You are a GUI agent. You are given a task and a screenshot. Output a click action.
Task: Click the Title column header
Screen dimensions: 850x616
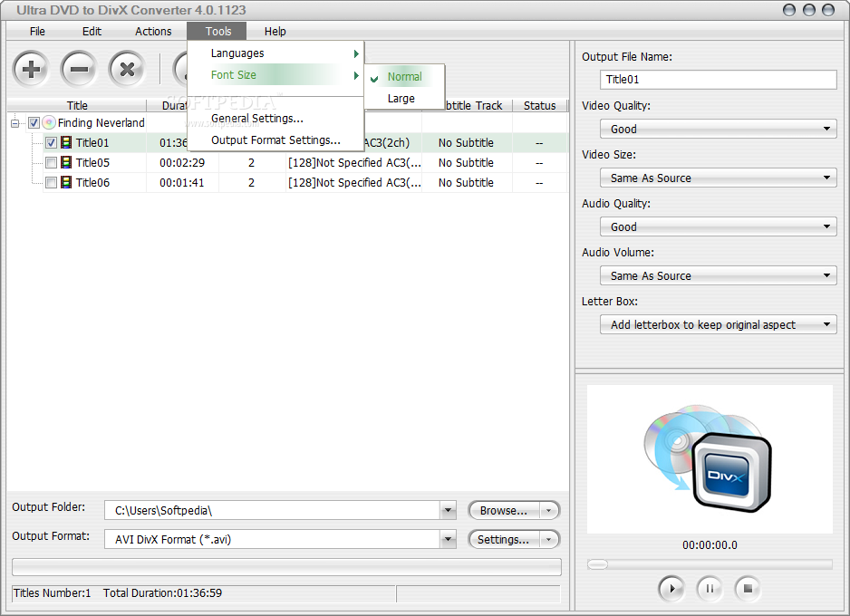coord(77,105)
